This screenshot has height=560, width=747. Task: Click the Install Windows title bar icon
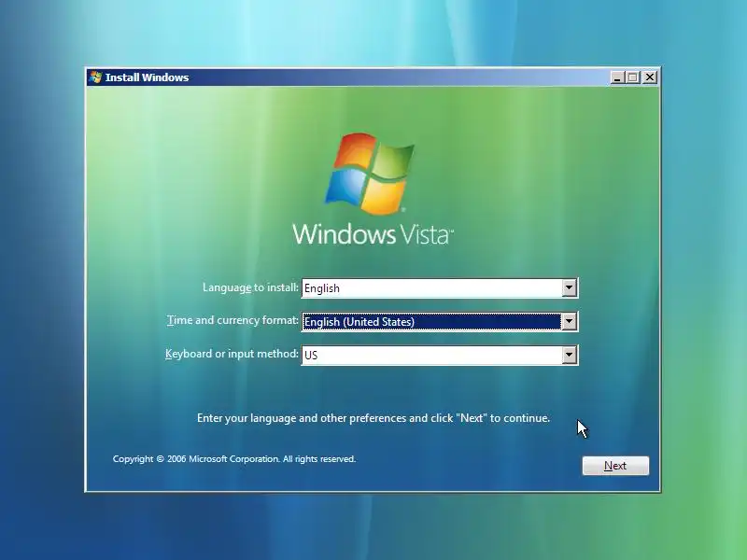(96, 77)
